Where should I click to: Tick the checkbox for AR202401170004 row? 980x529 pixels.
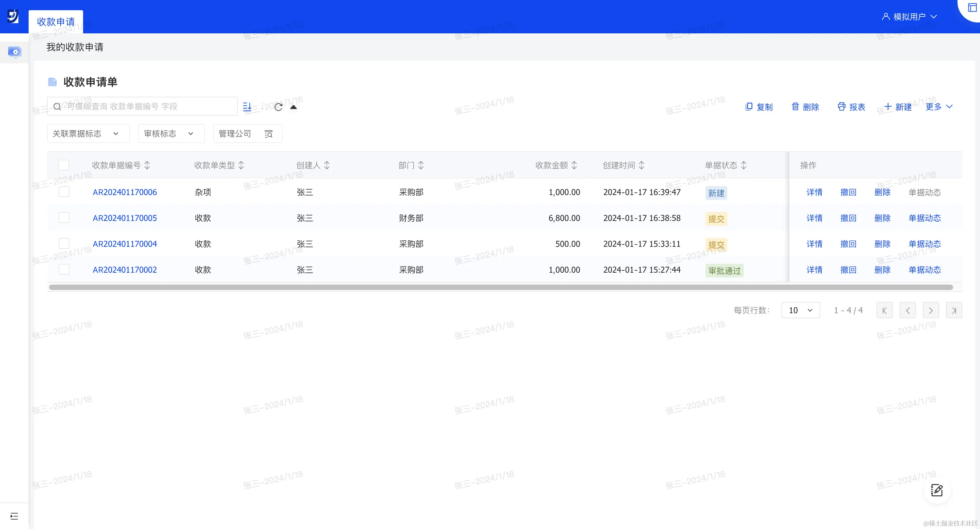pos(64,243)
